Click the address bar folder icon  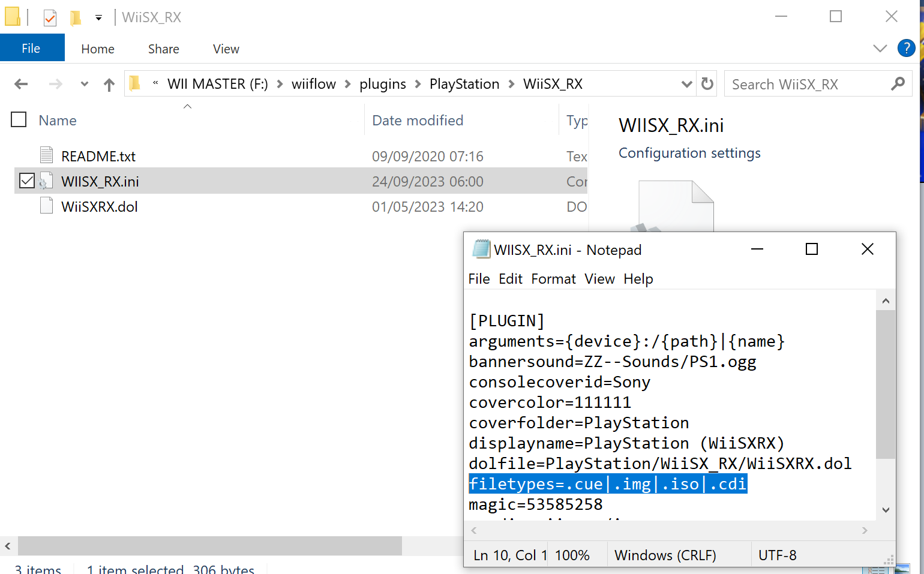click(135, 83)
